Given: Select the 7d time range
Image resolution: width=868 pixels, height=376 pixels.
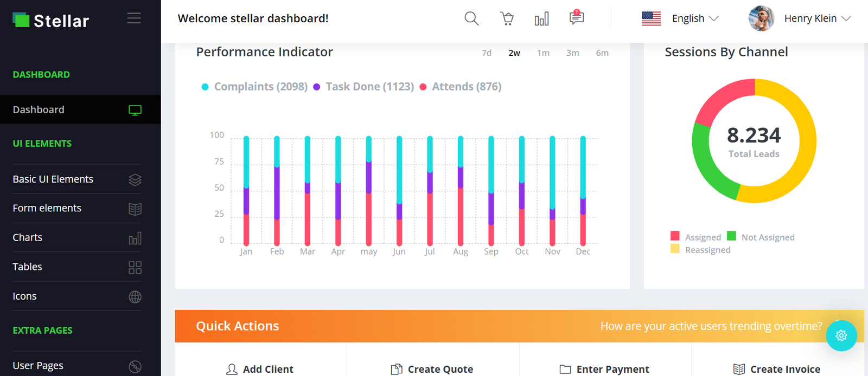Looking at the screenshot, I should (x=487, y=53).
